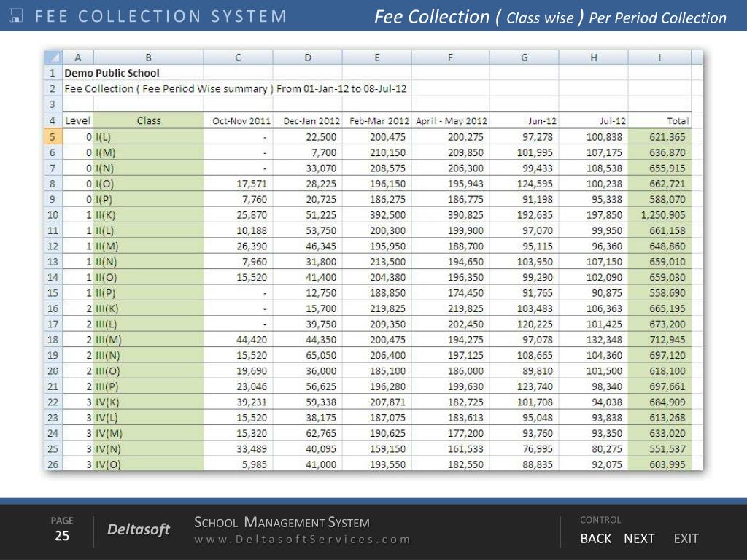
Task: Click cell value '132,348'
Action: [x=594, y=340]
